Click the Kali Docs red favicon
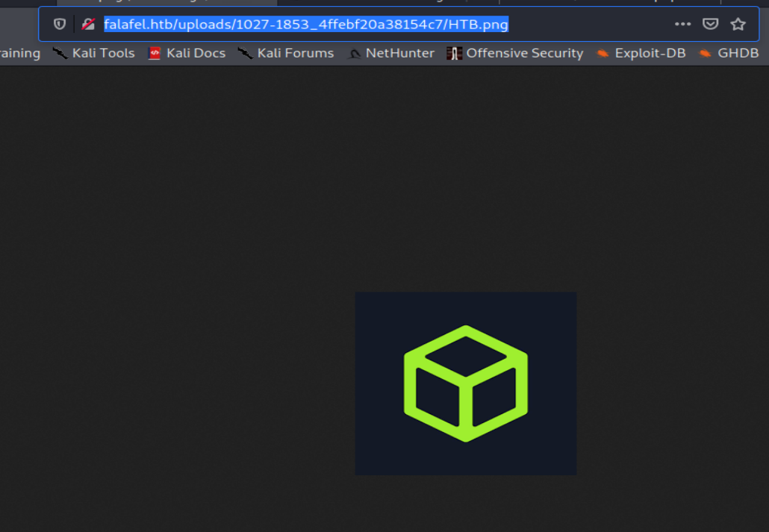The height and width of the screenshot is (532, 769). (x=155, y=53)
